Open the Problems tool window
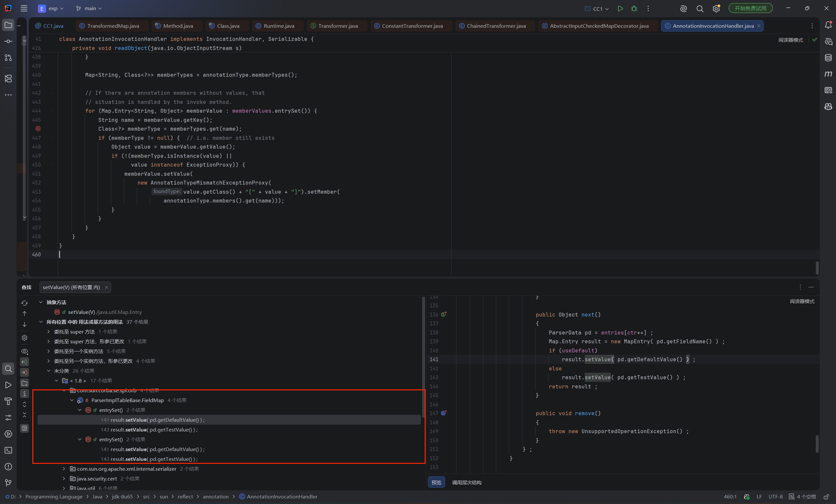Viewport: 836px width, 504px height. (x=8, y=467)
